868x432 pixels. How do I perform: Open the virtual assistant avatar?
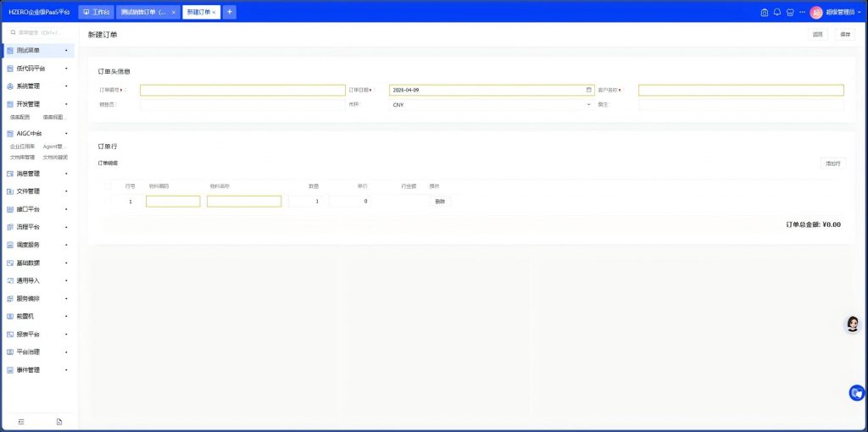[853, 324]
